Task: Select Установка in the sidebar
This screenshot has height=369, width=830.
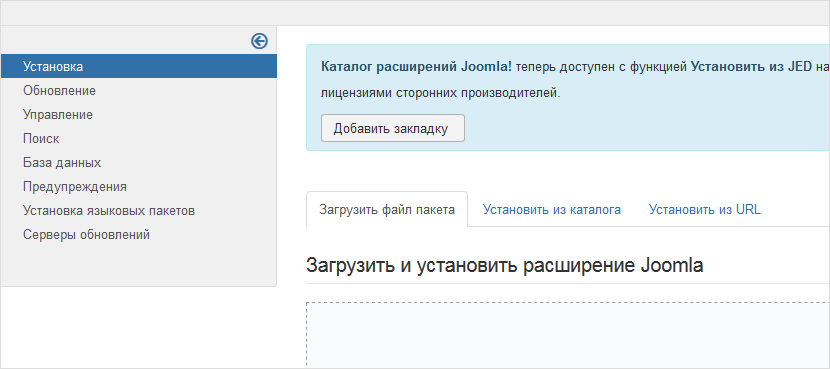Action: [139, 66]
